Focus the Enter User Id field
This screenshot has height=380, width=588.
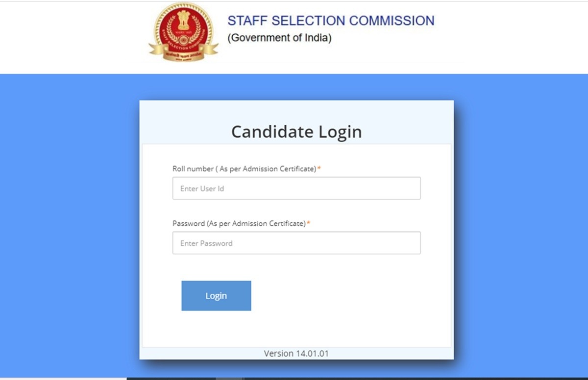coord(296,189)
